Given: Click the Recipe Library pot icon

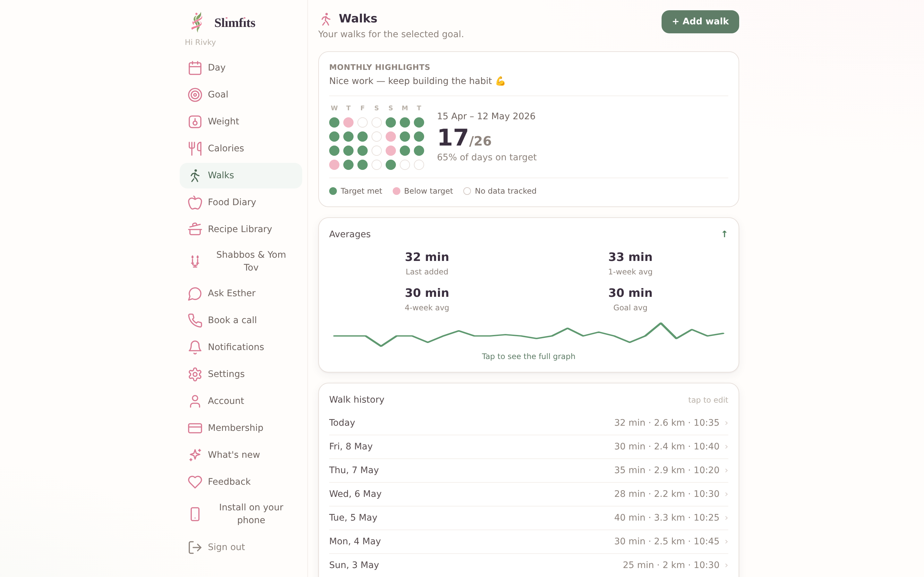Looking at the screenshot, I should pyautogui.click(x=195, y=229).
